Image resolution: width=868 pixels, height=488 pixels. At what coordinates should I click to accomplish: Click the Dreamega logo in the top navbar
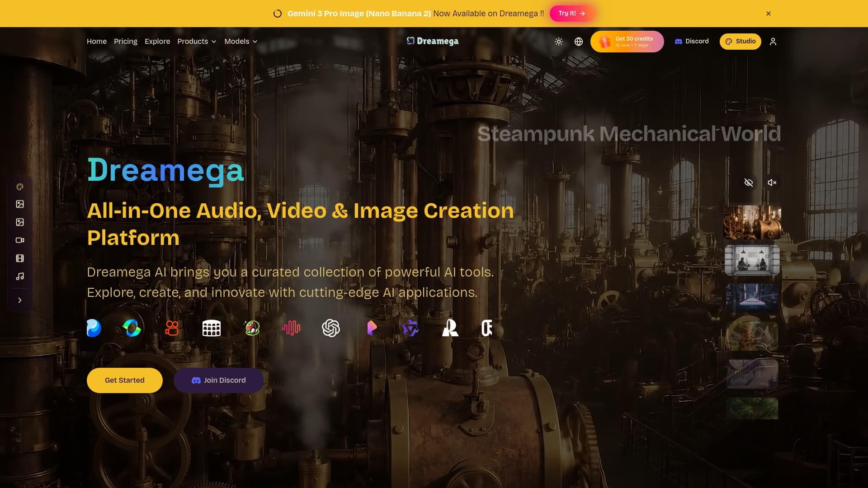pos(432,41)
